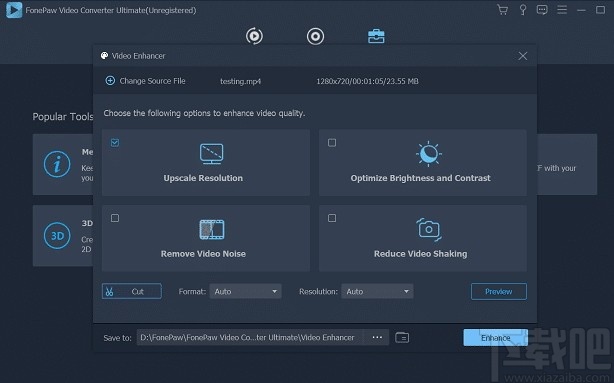The image size is (614, 383).
Task: Enable the Reduce Video Shaking checkbox
Action: click(x=332, y=218)
